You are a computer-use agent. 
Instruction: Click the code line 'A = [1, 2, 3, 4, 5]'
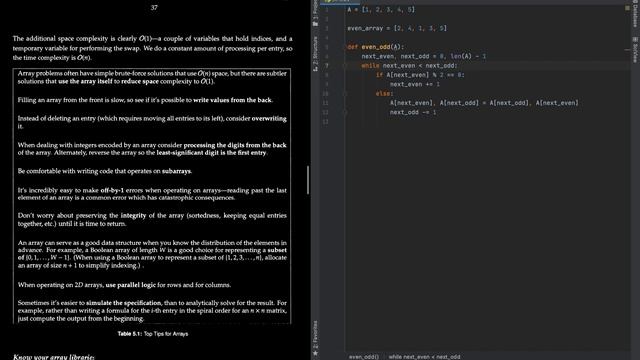[x=381, y=9]
